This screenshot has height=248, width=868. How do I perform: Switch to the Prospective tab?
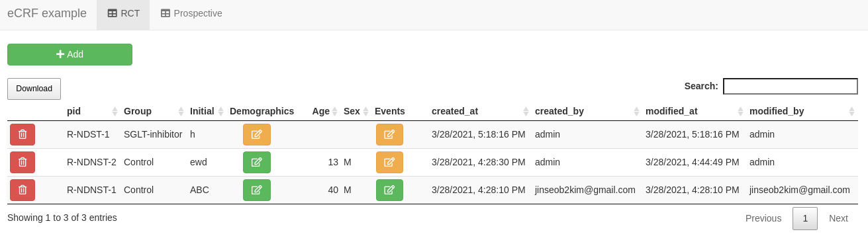[191, 14]
